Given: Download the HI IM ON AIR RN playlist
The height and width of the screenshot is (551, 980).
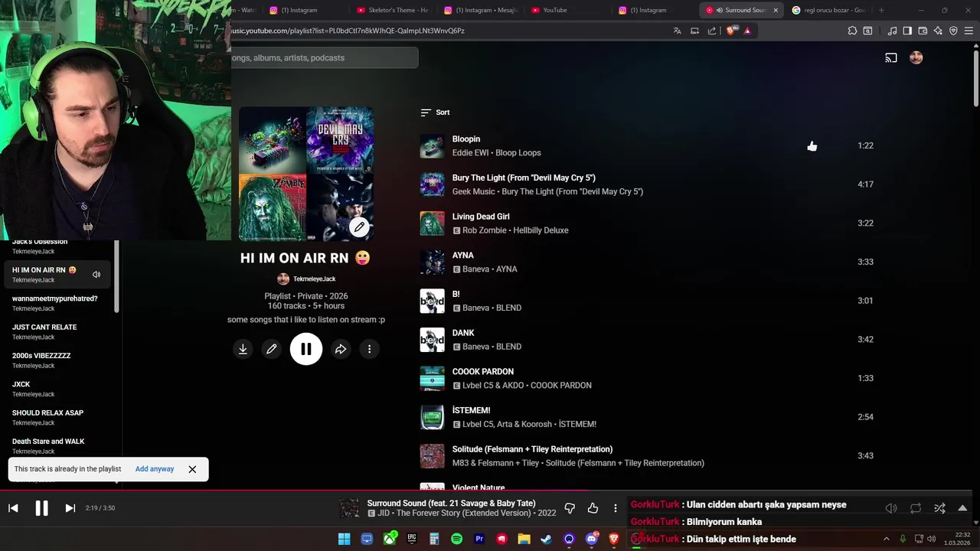Looking at the screenshot, I should 243,349.
